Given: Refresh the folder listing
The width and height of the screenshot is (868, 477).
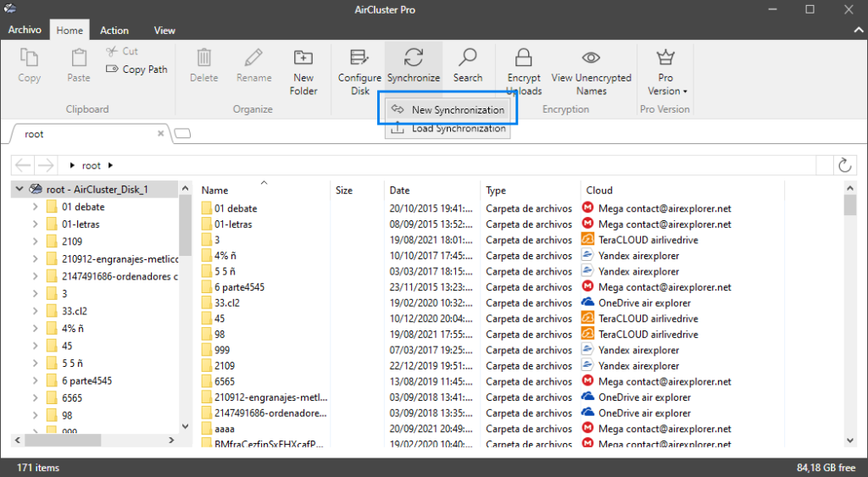Looking at the screenshot, I should point(845,165).
